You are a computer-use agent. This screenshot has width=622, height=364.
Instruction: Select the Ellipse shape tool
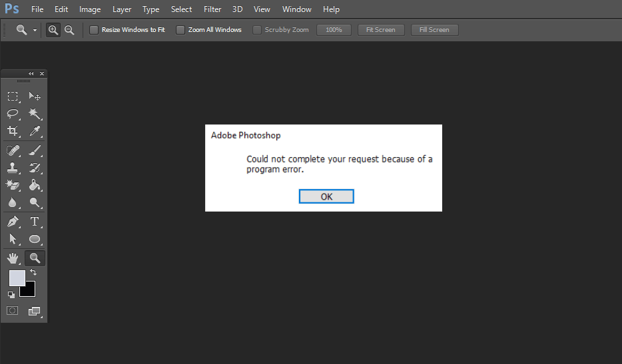[x=35, y=239]
